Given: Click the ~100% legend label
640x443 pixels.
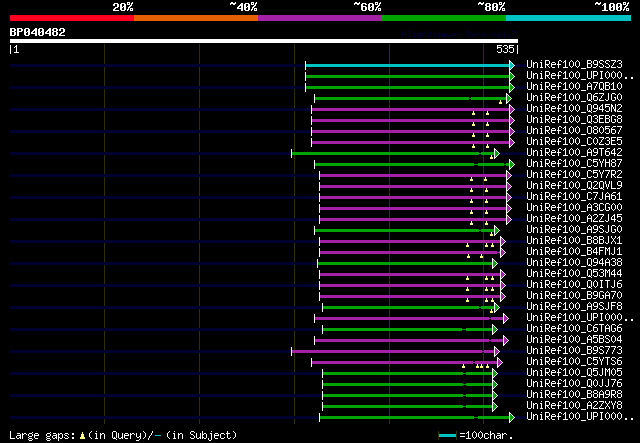Looking at the screenshot, I should (x=612, y=7).
